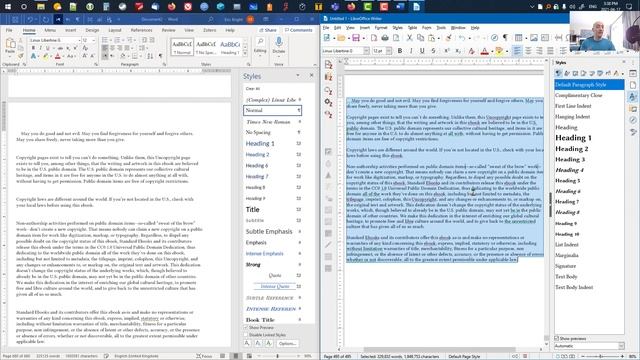Click Italic in Word's Font group

pos(40,48)
